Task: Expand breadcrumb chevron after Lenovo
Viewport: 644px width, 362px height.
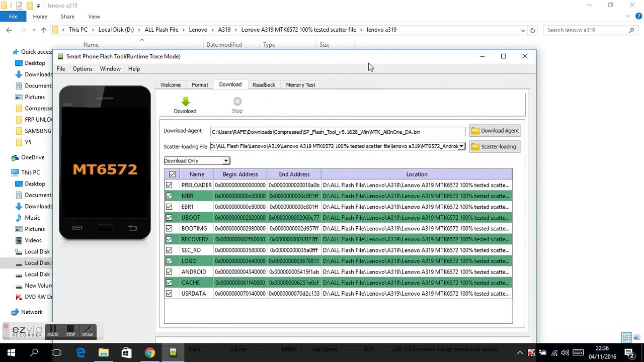Action: (212, 30)
